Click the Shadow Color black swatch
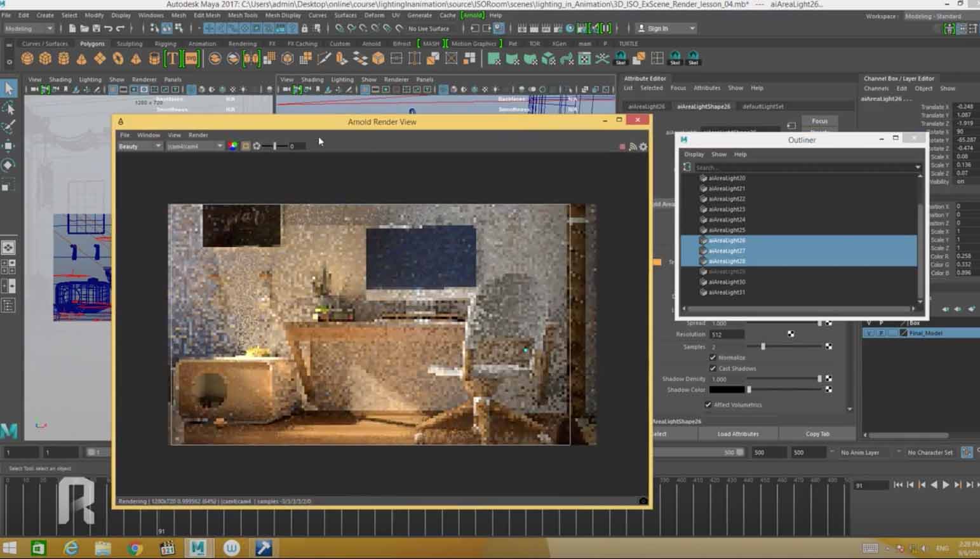This screenshot has height=559, width=980. pyautogui.click(x=727, y=389)
